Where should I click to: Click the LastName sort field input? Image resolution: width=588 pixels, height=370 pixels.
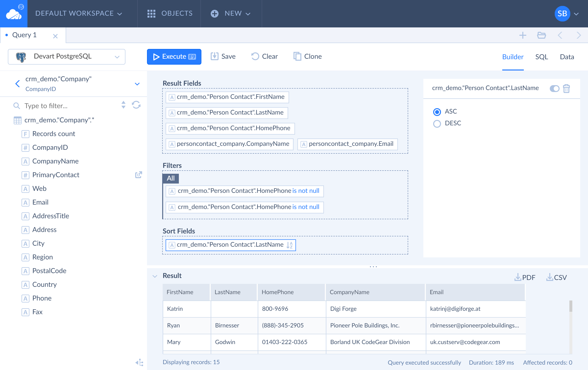[230, 244]
